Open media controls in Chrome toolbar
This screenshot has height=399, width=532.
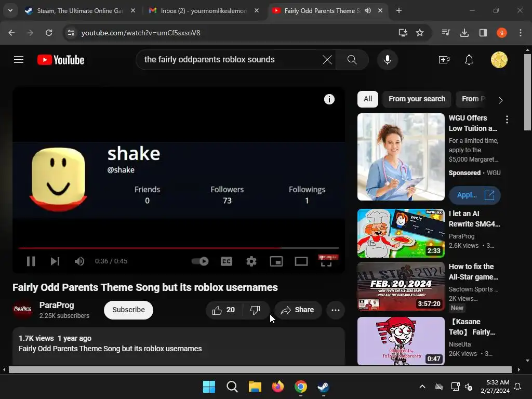[446, 33]
